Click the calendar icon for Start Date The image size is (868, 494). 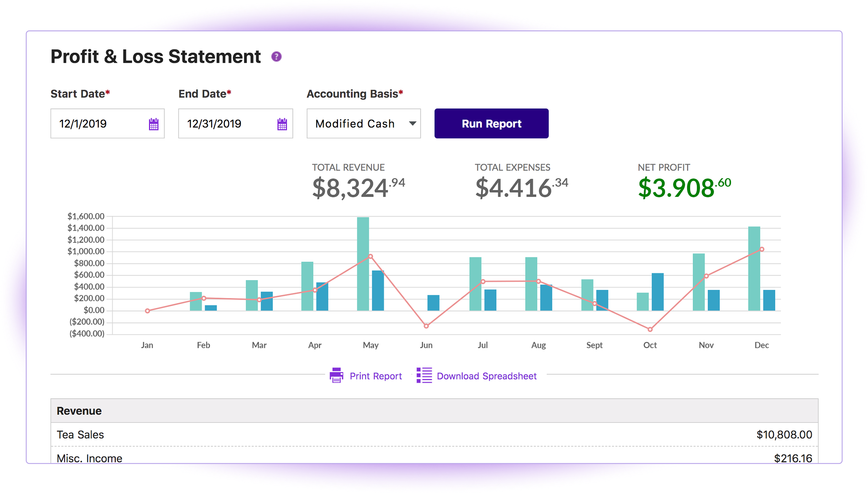coord(153,123)
